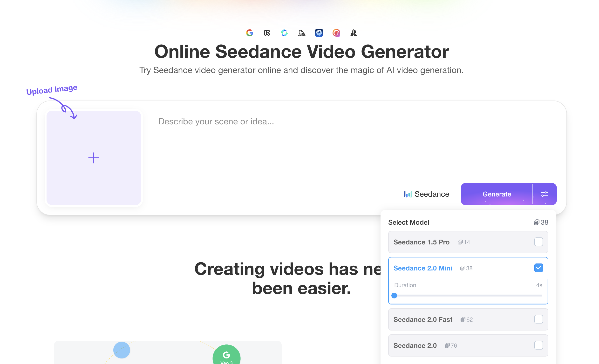This screenshot has height=364, width=599.
Task: Click the "Duration" label
Action: coord(405,285)
